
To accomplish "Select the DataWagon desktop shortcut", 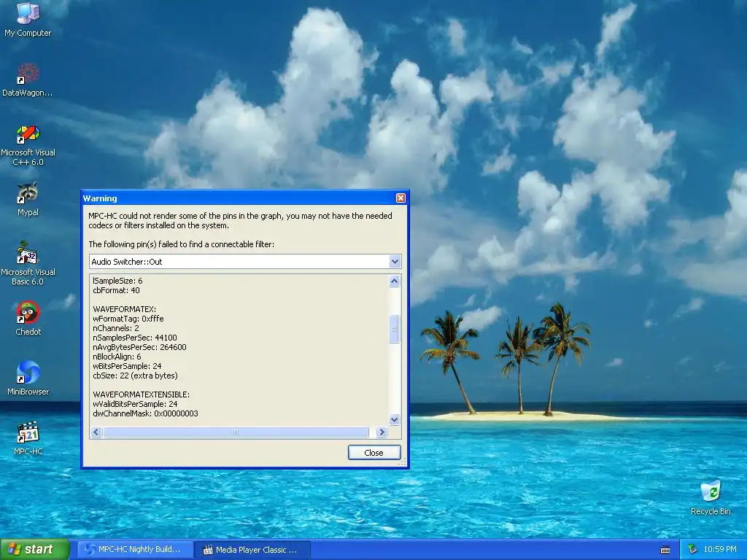I will click(x=28, y=79).
